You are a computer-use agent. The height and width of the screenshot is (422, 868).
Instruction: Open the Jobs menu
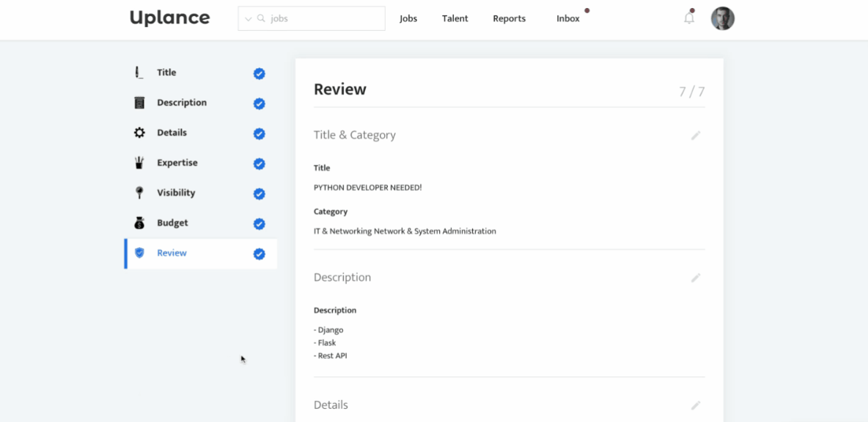click(408, 18)
